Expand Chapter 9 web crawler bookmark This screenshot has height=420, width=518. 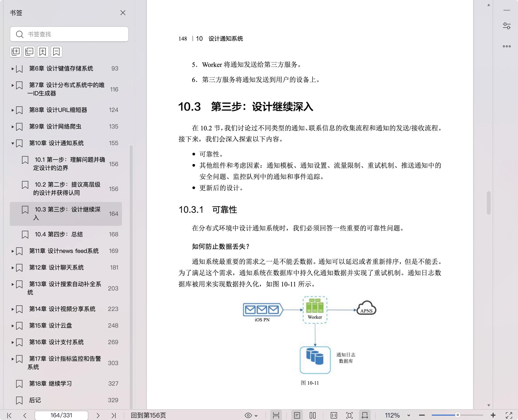click(x=12, y=127)
